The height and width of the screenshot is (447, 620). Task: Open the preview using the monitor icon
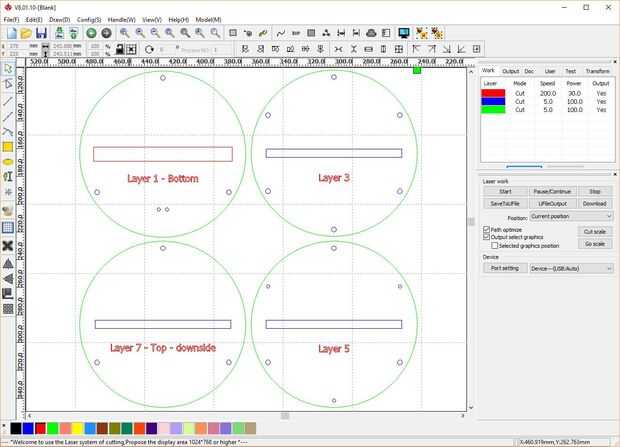404,33
